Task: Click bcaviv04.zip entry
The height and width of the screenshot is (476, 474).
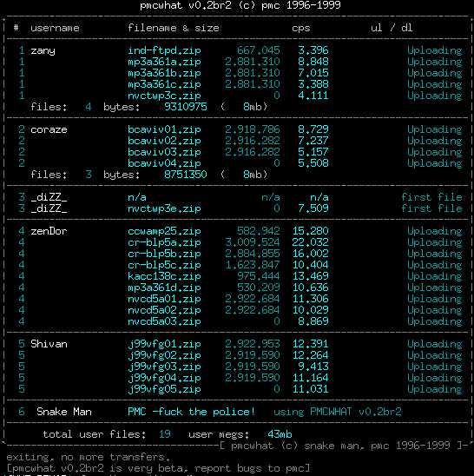Action: pyautogui.click(x=164, y=163)
